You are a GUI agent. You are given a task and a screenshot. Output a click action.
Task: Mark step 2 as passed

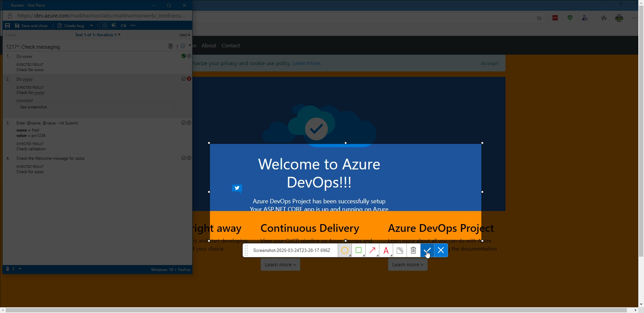tap(183, 79)
